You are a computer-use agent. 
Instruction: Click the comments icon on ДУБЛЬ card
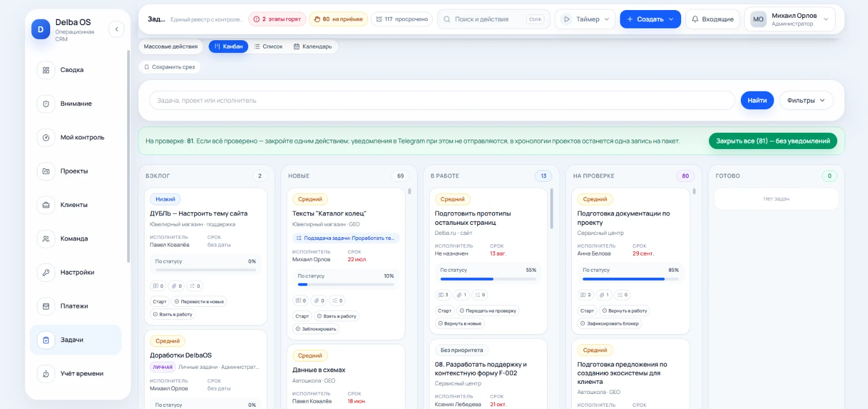[158, 286]
